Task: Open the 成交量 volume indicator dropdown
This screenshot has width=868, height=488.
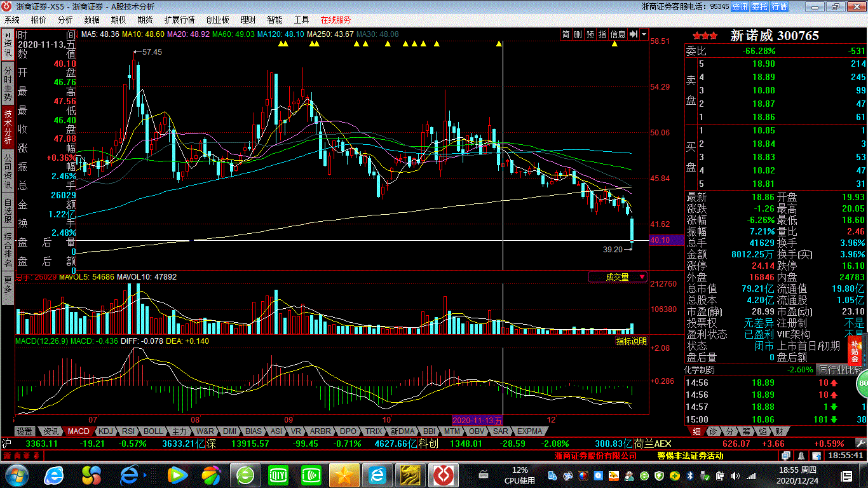Action: coord(618,277)
